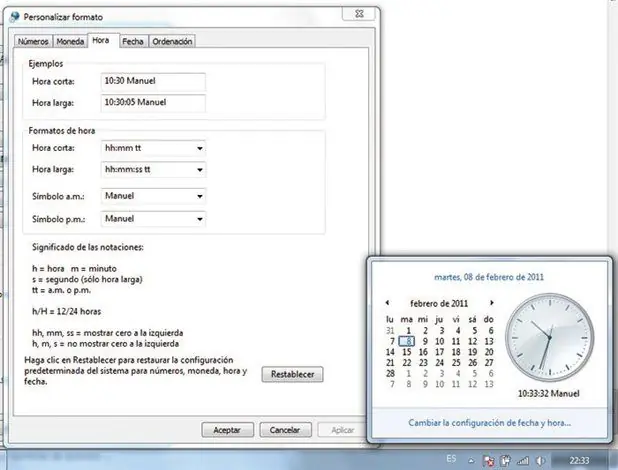Click the febrero de 2011 month header

click(x=439, y=304)
